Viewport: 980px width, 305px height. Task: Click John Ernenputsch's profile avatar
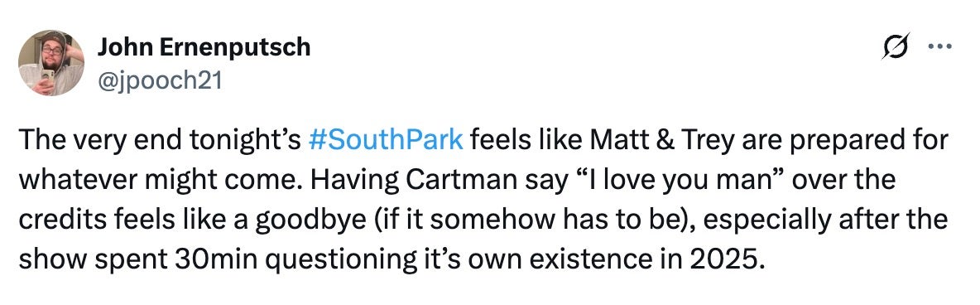coord(51,63)
